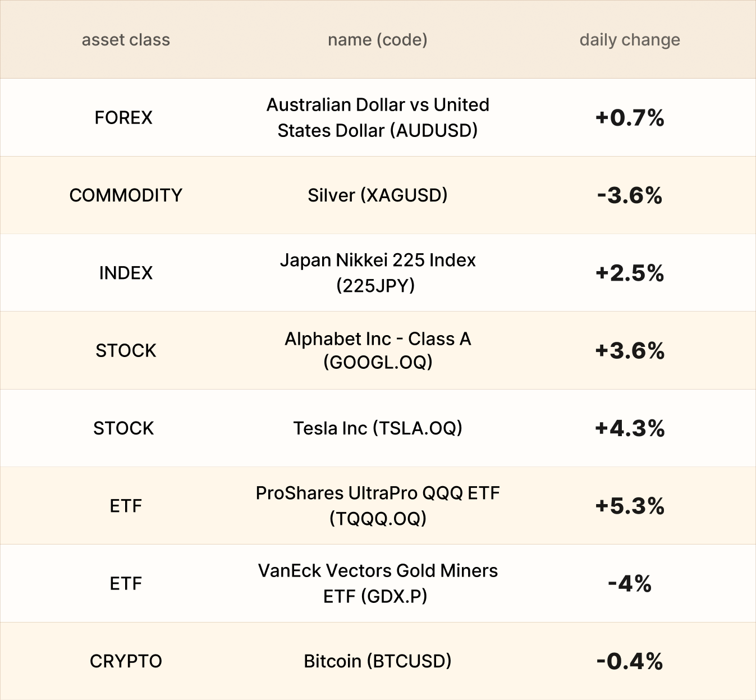Open Alphabet Inc - Class A (GOOGL.OQ)

tap(377, 350)
